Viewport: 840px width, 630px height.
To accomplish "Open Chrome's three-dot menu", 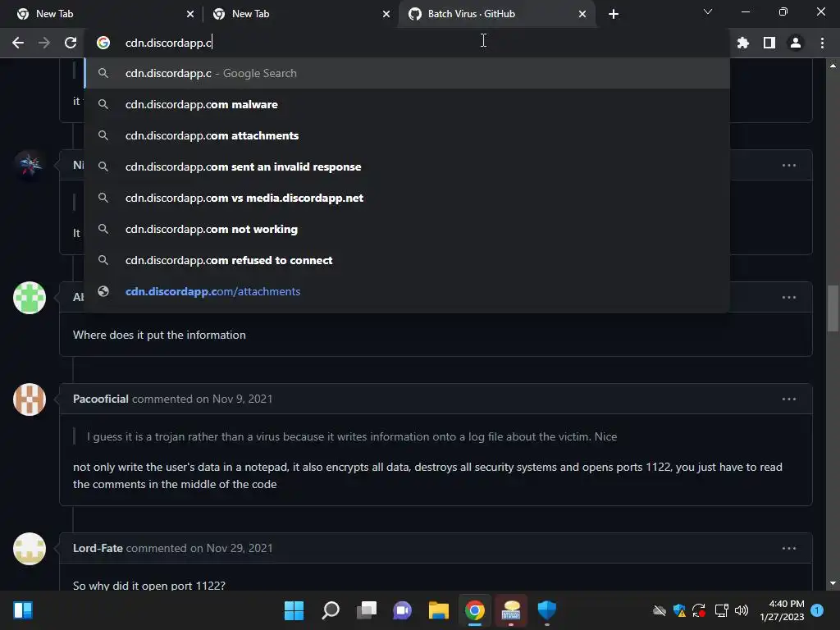I will coord(822,43).
